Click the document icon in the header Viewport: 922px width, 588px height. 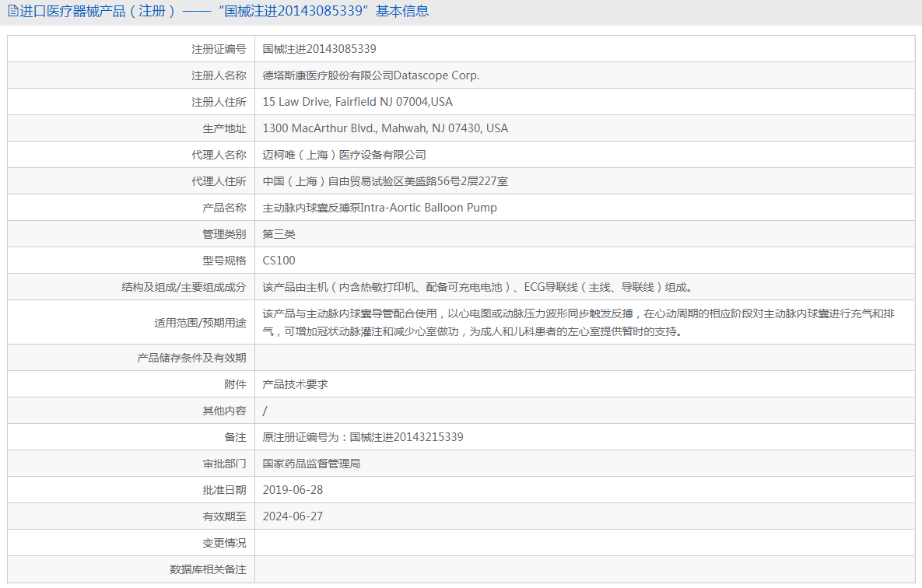point(13,11)
